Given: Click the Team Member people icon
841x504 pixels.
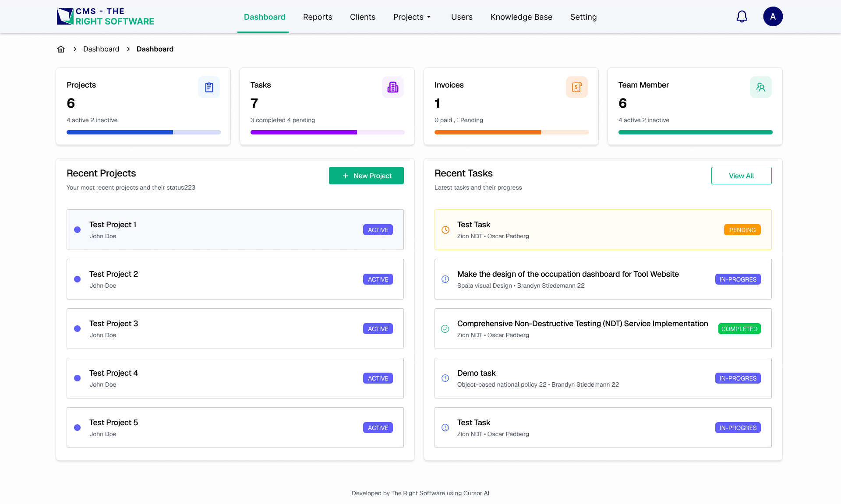Looking at the screenshot, I should click(761, 87).
